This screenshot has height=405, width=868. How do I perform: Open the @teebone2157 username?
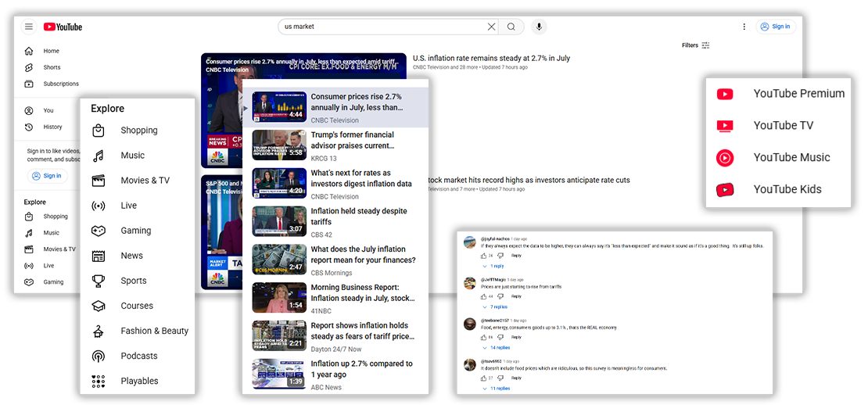pos(495,321)
